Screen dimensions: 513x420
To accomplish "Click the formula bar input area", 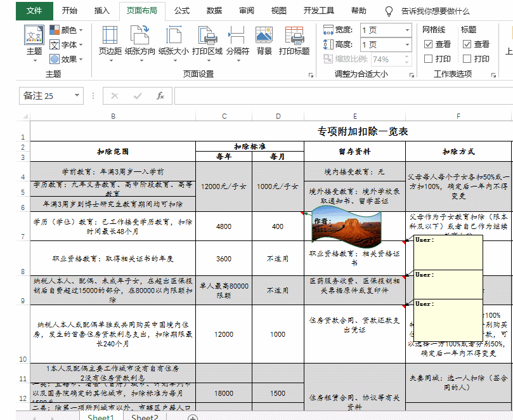I will (x=344, y=96).
